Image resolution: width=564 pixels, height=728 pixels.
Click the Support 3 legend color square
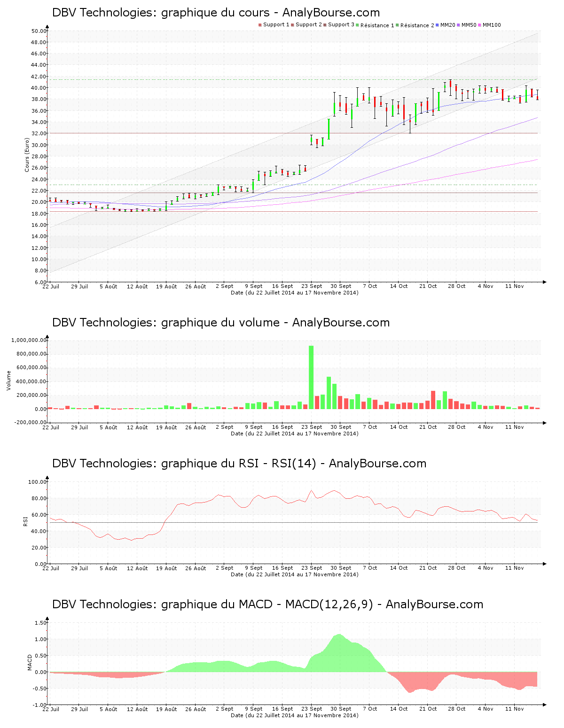coord(325,25)
